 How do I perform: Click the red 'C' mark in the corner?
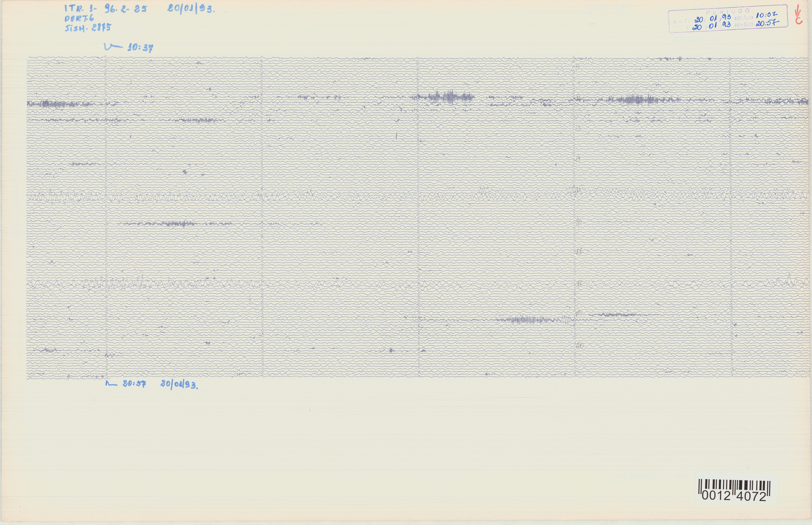coord(799,20)
